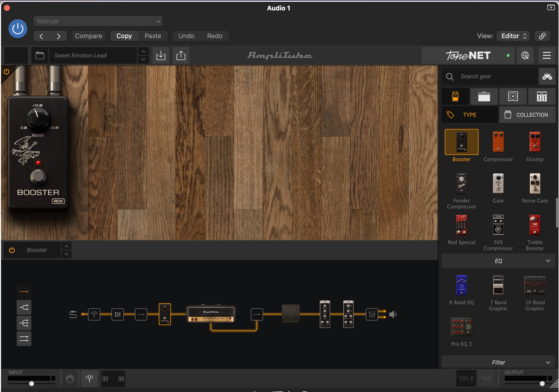559x392 pixels.
Task: Select the Booster pedal thumbnail in browser
Action: tap(461, 142)
